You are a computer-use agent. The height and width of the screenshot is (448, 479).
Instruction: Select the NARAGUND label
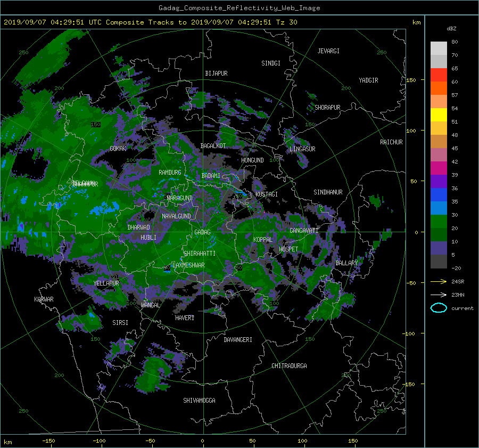click(x=180, y=198)
